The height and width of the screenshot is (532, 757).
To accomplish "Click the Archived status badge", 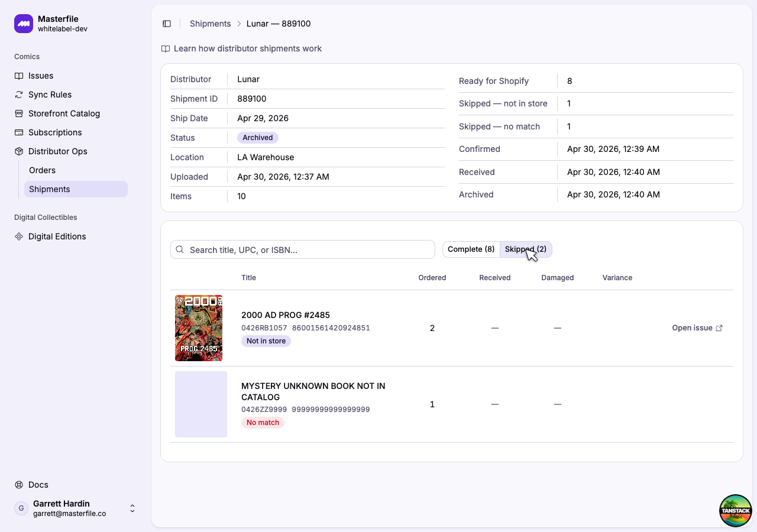I will [258, 138].
